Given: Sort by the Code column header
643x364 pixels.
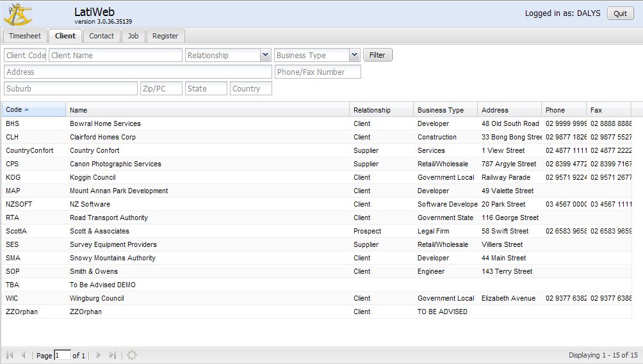Looking at the screenshot, I should click(33, 110).
